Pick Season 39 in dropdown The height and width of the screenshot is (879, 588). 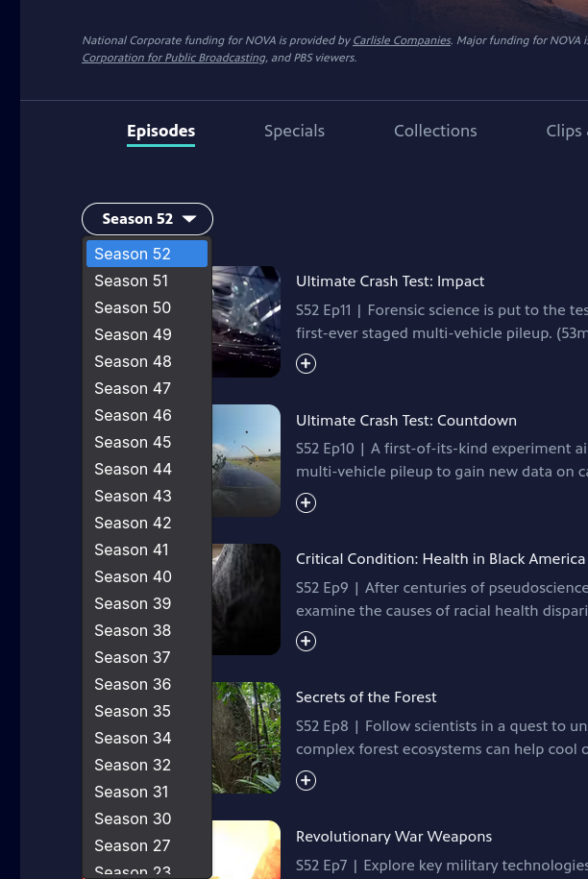pyautogui.click(x=147, y=603)
